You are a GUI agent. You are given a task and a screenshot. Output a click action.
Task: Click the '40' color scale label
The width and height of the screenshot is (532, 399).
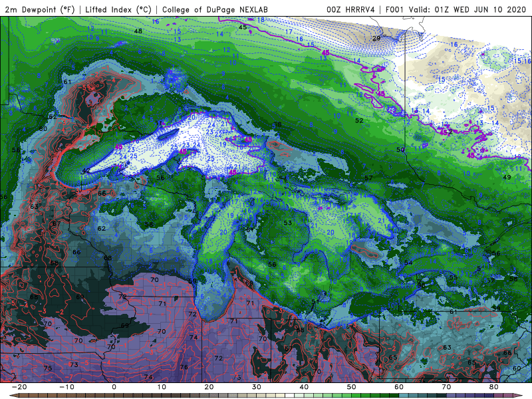pos(305,387)
